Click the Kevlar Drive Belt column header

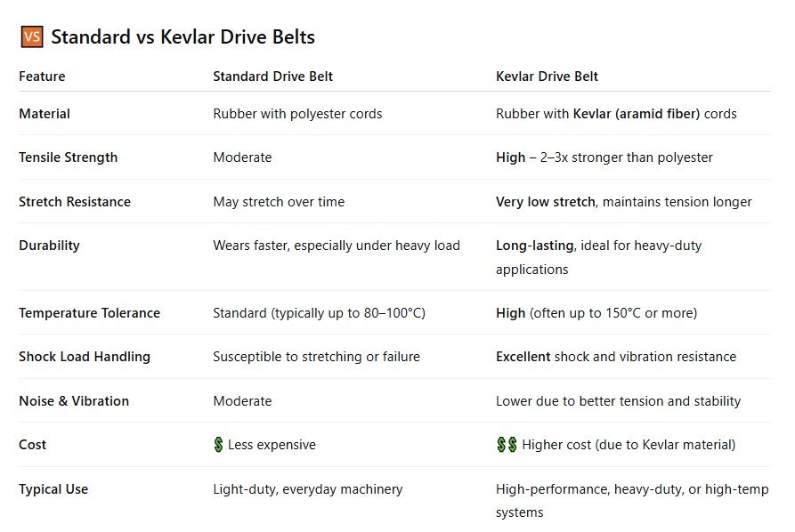[548, 77]
